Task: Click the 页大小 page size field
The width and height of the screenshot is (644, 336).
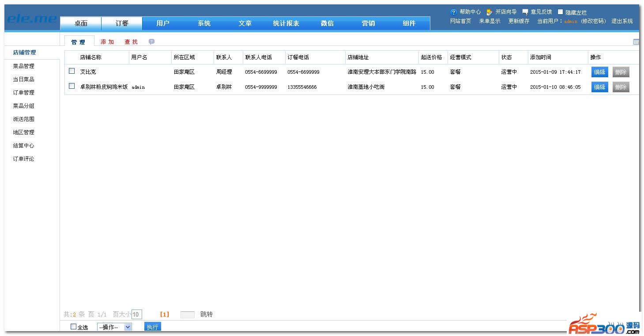Action: pyautogui.click(x=137, y=314)
